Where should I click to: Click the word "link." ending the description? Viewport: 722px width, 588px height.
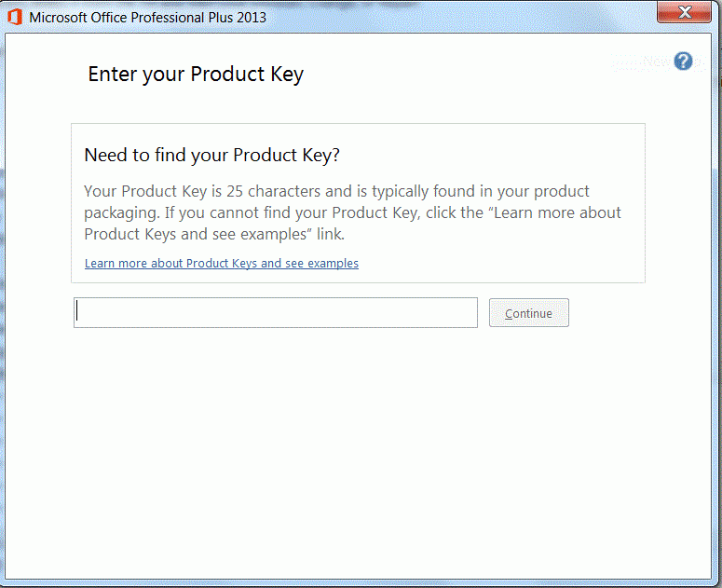(330, 234)
